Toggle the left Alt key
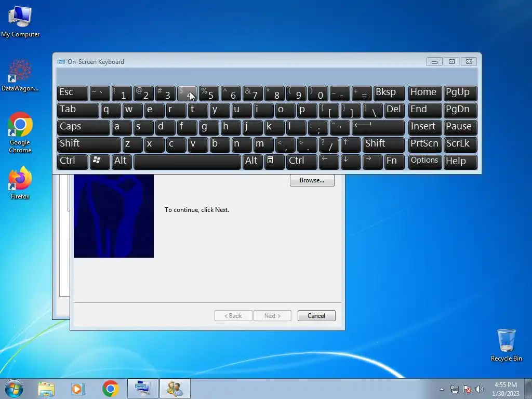The image size is (532, 399). point(122,162)
